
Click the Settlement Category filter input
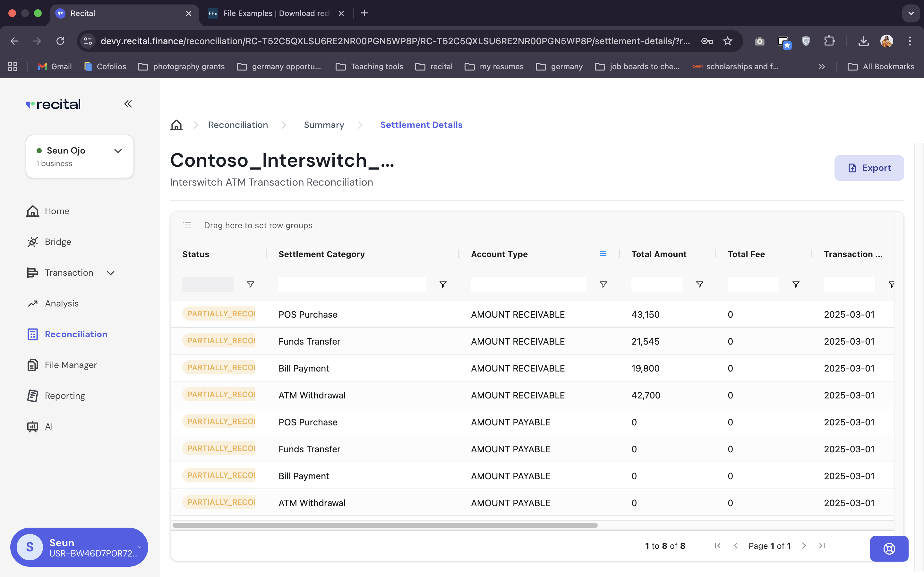click(x=352, y=284)
